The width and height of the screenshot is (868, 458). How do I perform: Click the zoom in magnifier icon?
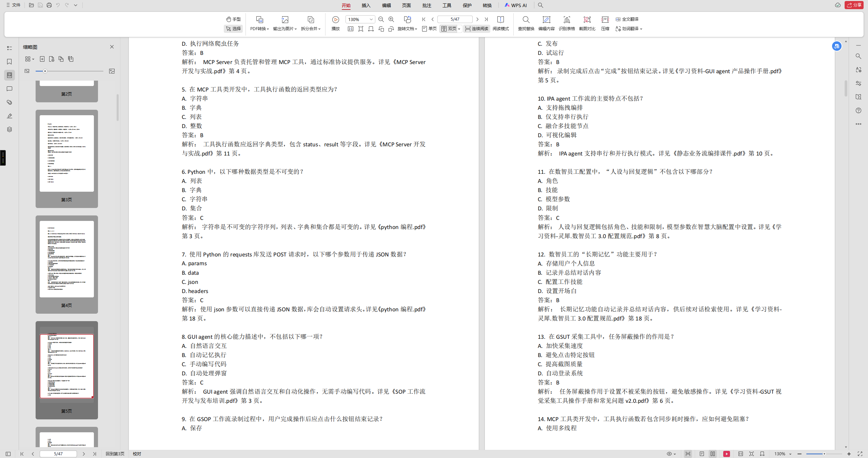click(391, 19)
